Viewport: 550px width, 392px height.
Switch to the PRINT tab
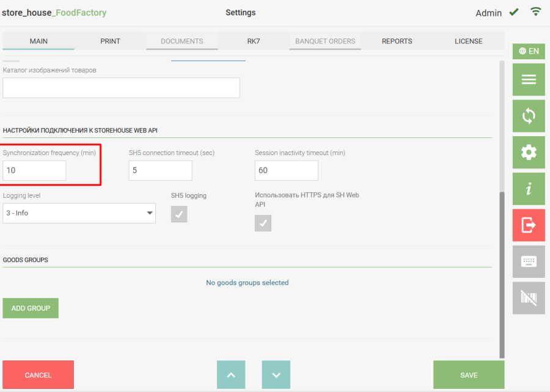(x=110, y=42)
